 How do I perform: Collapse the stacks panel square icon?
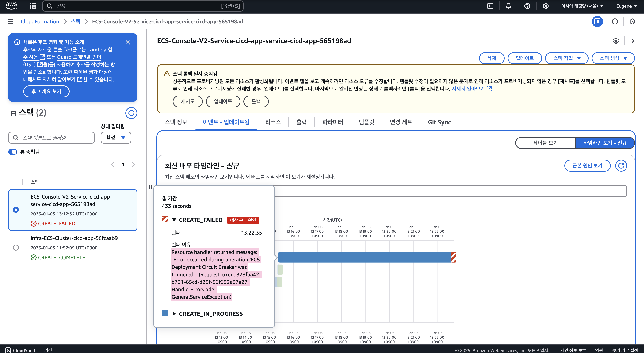[13, 114]
